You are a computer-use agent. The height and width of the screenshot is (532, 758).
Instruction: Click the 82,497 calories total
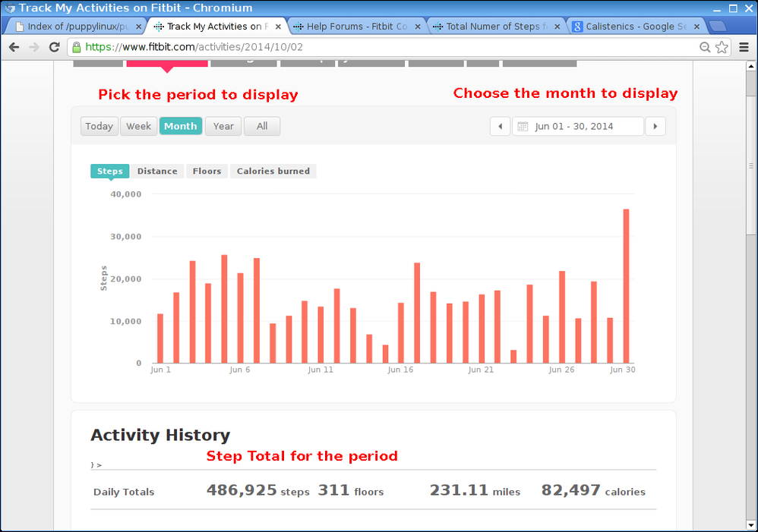593,490
